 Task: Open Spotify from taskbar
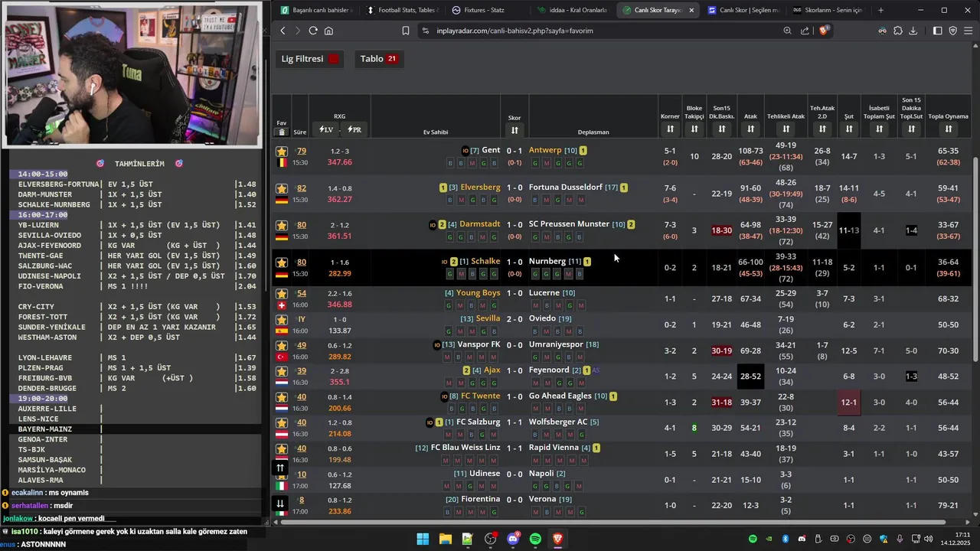coord(535,539)
